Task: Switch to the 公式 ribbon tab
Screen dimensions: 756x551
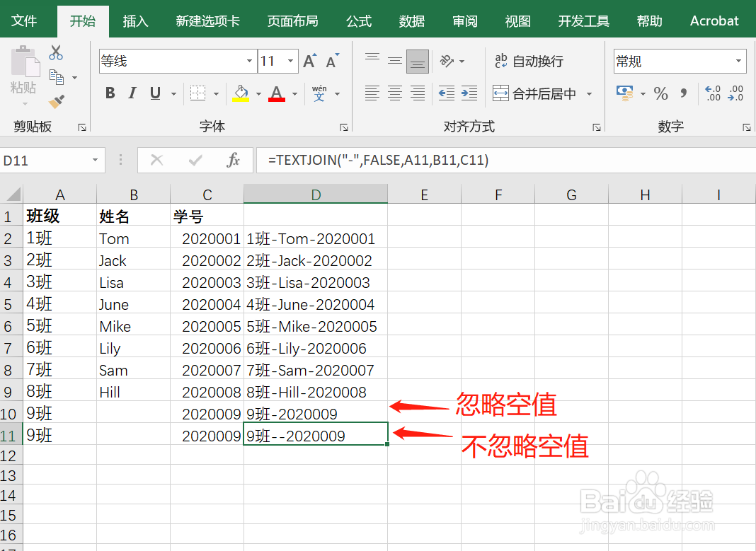Action: click(359, 21)
